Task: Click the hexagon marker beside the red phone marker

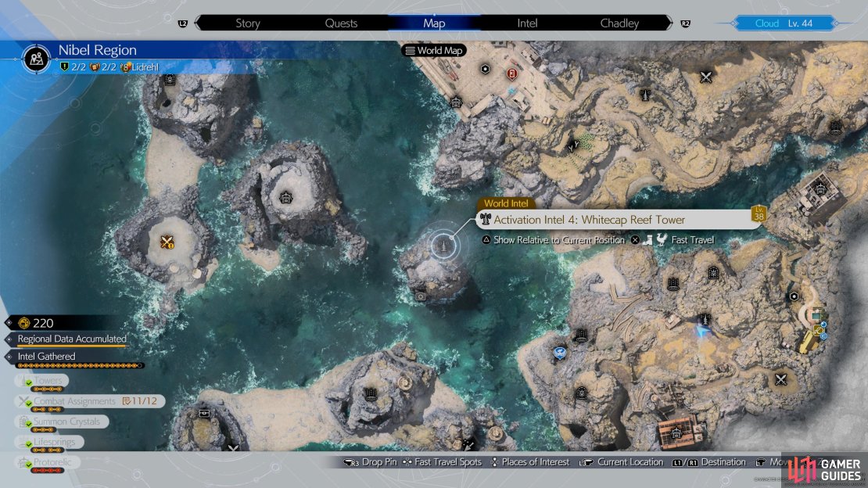Action: [485, 70]
